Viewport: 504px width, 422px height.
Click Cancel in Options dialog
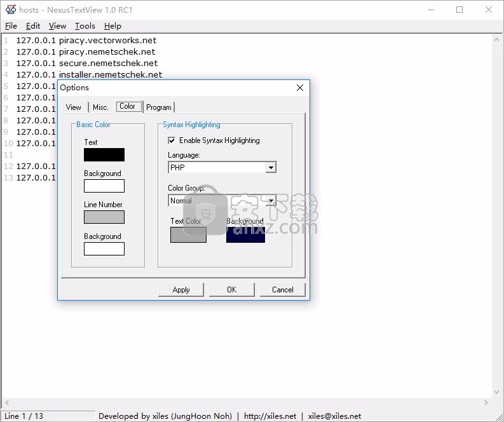click(283, 290)
